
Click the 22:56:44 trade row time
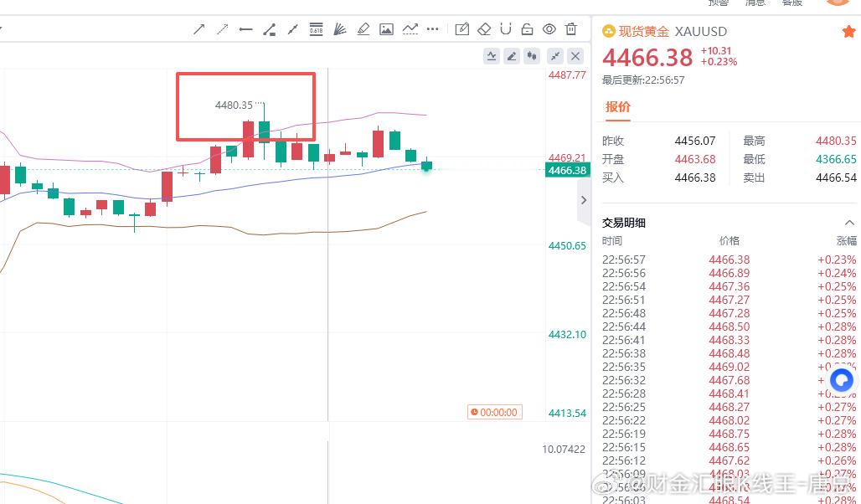[624, 327]
